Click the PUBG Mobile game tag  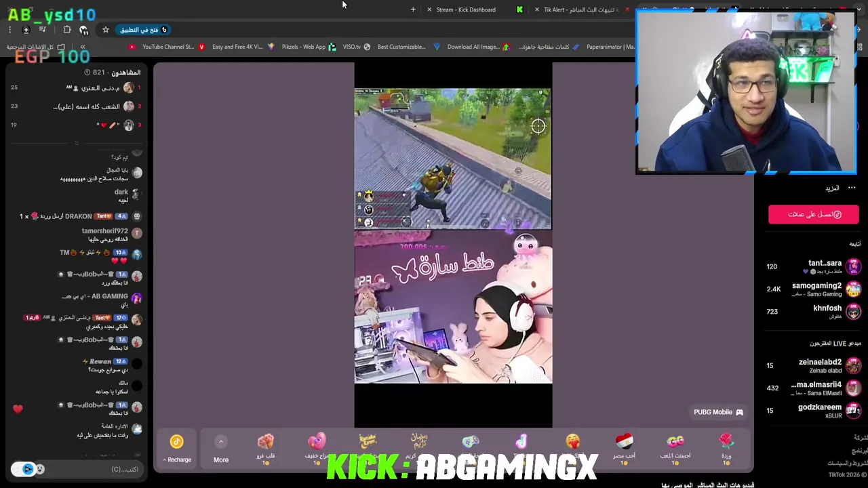[718, 412]
